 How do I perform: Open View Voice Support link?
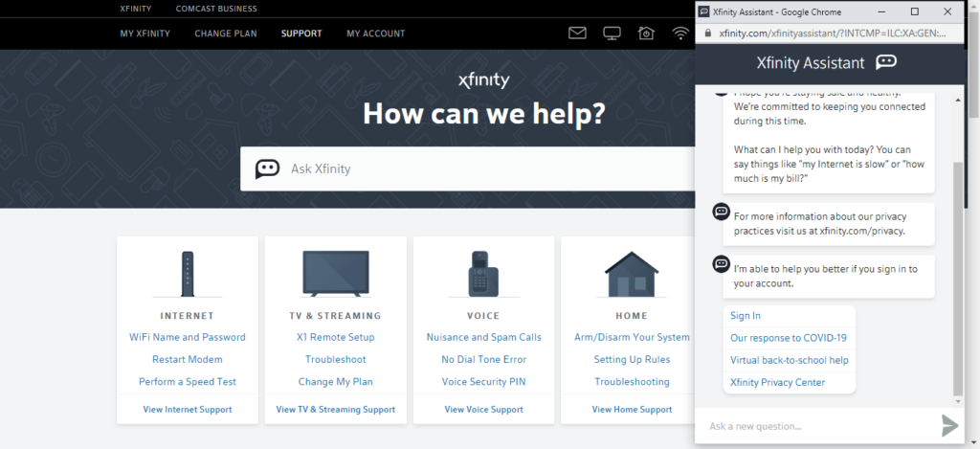[x=483, y=410]
